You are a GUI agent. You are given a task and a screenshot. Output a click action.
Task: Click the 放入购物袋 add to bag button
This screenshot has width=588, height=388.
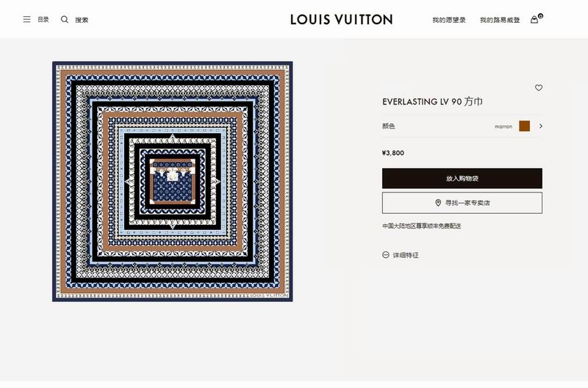(x=462, y=179)
